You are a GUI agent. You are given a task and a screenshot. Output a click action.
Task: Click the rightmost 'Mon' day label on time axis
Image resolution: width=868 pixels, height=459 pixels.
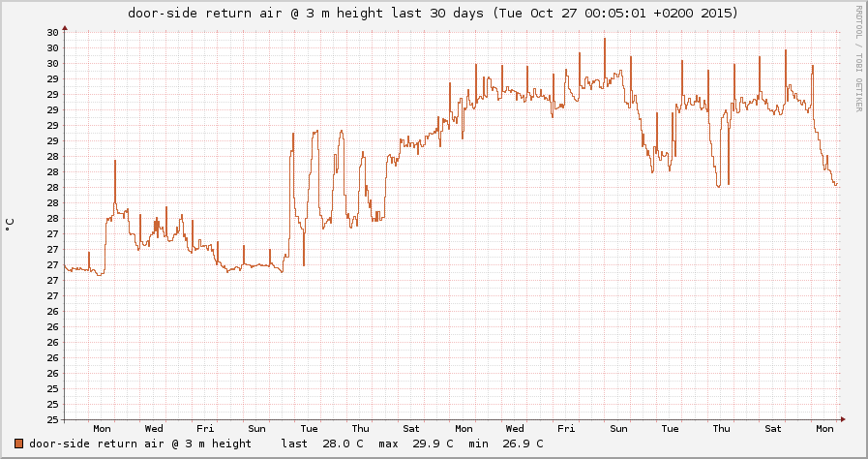pos(824,429)
